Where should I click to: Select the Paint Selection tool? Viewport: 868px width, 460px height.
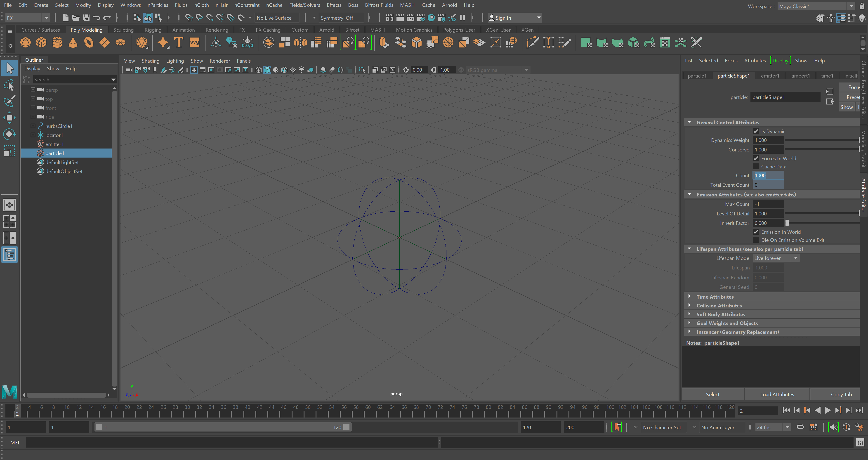[9, 101]
